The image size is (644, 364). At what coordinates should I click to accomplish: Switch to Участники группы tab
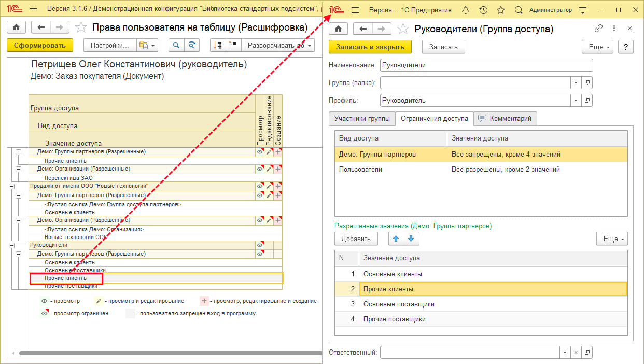click(x=362, y=118)
